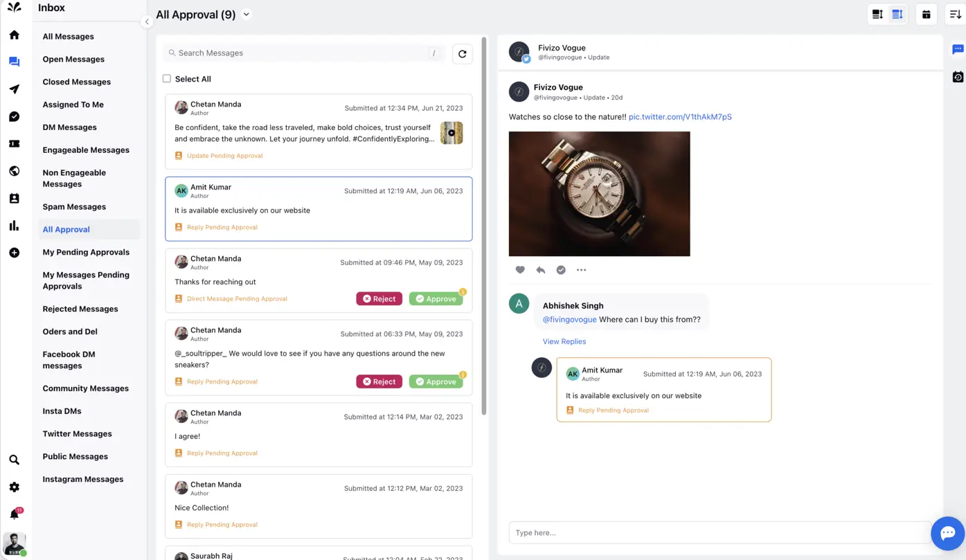Click the Sprinklr leaf logo
Image resolution: width=966 pixels, height=560 pixels.
(14, 8)
